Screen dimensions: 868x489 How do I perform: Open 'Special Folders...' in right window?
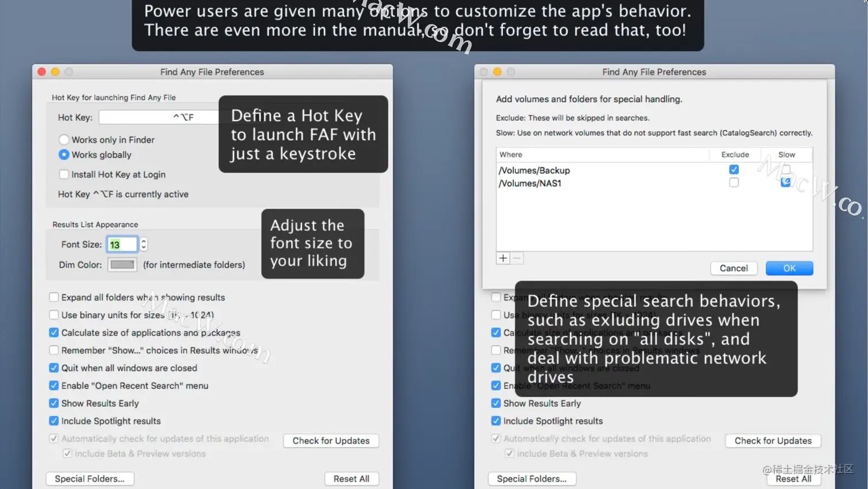coord(532,479)
